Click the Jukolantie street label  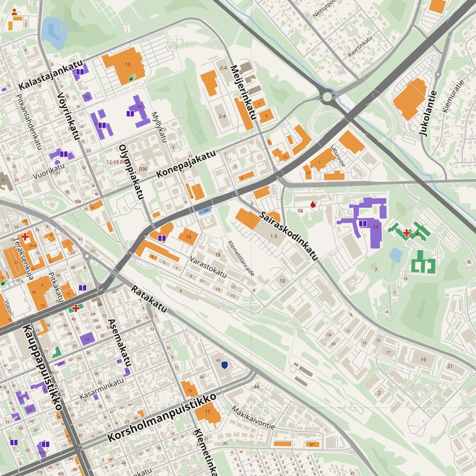tap(428, 112)
